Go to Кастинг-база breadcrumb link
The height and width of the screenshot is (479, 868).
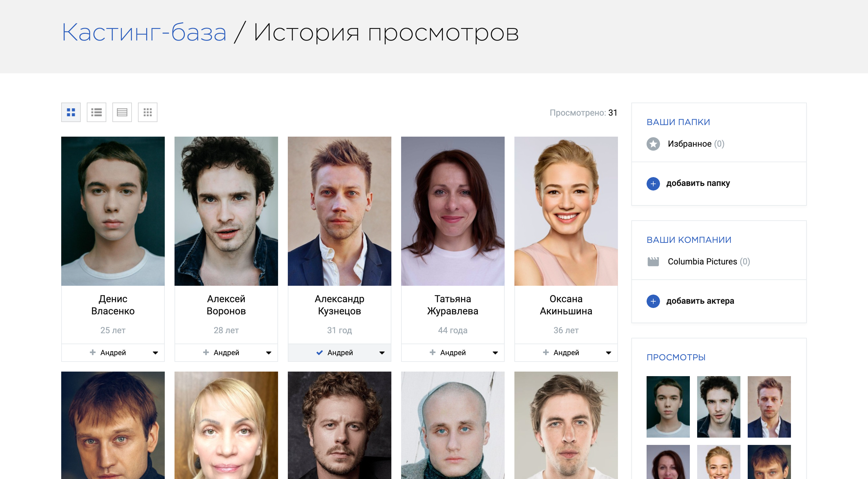pos(144,33)
